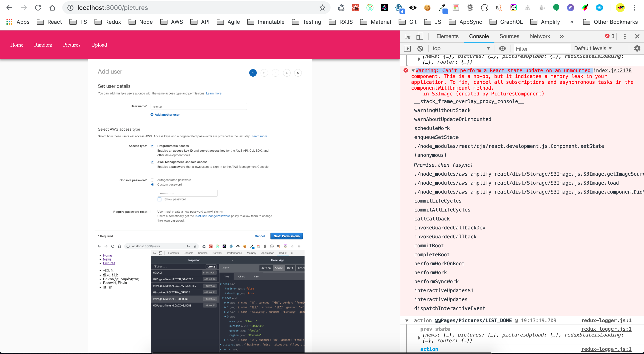Click the color picker eyedropper extension icon
Screen dimensions: 644x354
442,8
